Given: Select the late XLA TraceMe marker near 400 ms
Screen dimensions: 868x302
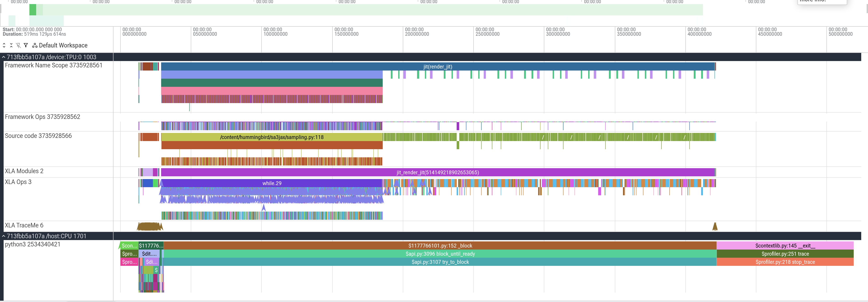Looking at the screenshot, I should (x=715, y=226).
